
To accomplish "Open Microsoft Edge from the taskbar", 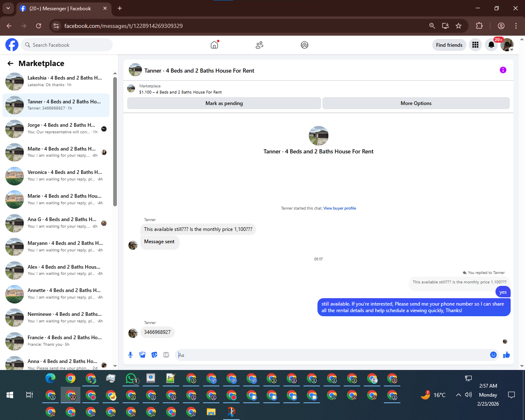I will pyautogui.click(x=50, y=379).
